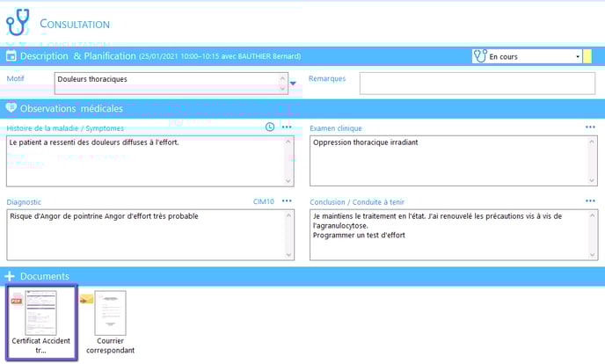Click into the Examen clinique text box

pyautogui.click(x=448, y=160)
